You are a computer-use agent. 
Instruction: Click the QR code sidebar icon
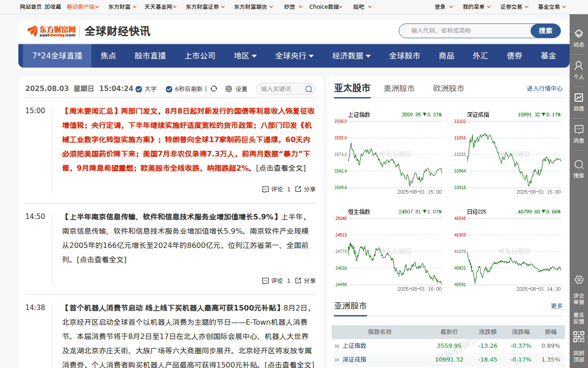pyautogui.click(x=579, y=337)
